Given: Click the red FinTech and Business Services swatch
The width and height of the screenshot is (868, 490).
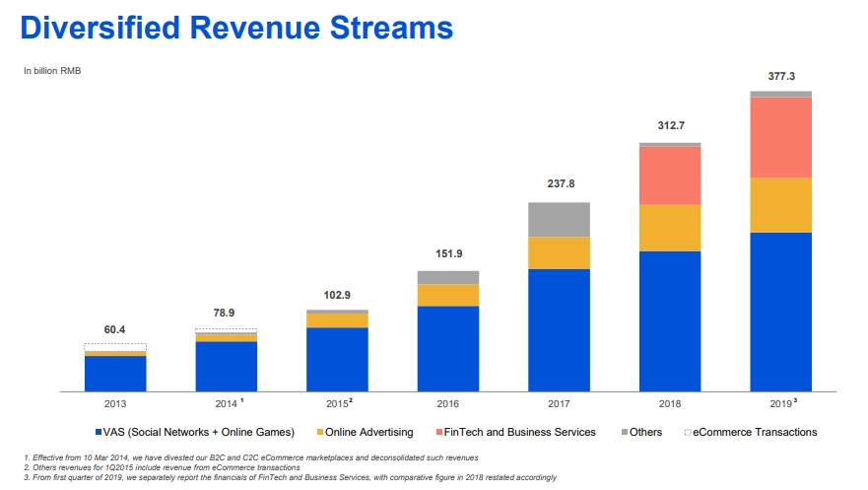Looking at the screenshot, I should point(434,433).
